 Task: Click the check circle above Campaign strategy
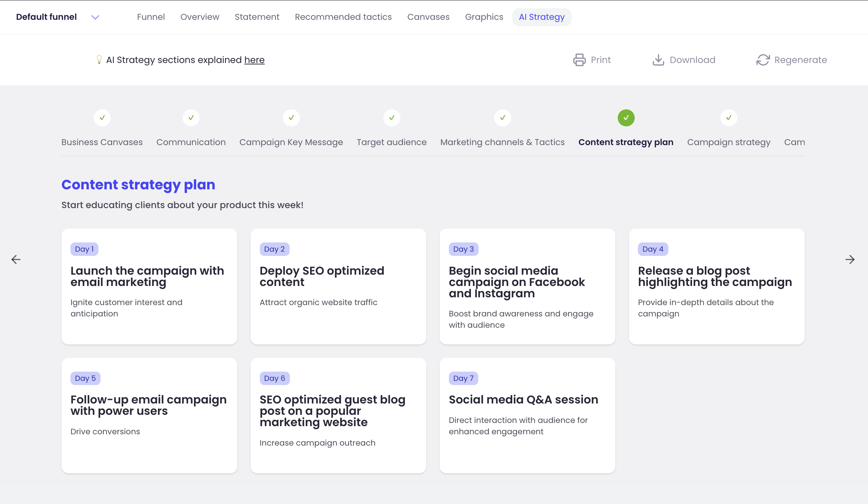(x=729, y=118)
